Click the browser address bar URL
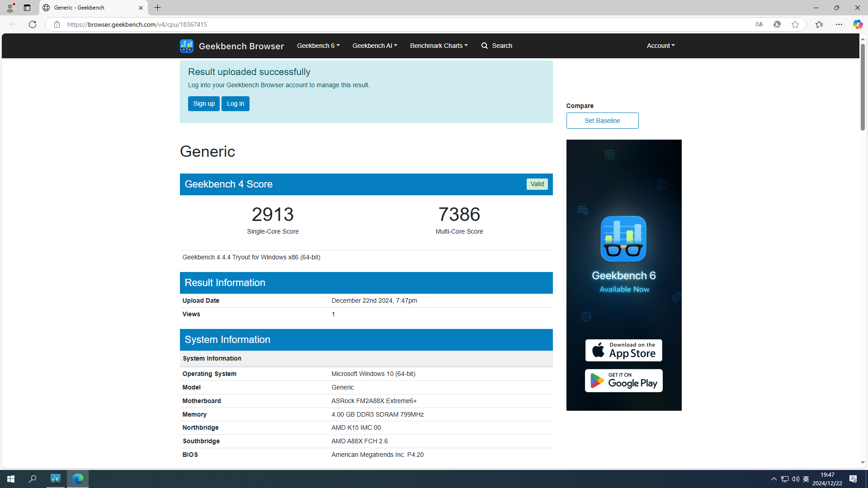 click(137, 24)
